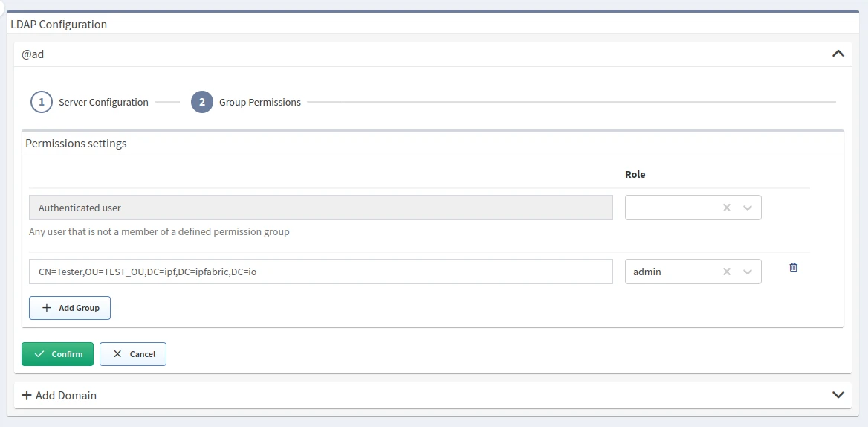The width and height of the screenshot is (868, 427).
Task: Collapse the @ad domain panel chevron
Action: pos(838,54)
